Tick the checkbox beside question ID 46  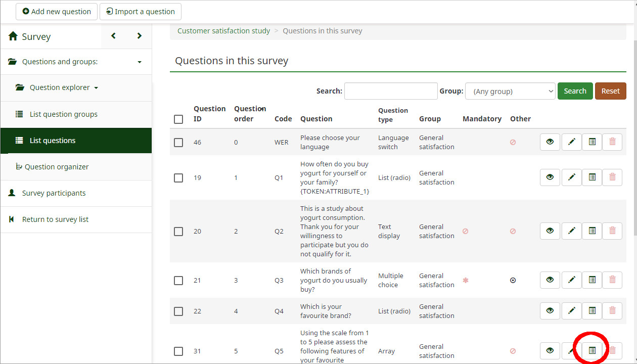pyautogui.click(x=178, y=142)
